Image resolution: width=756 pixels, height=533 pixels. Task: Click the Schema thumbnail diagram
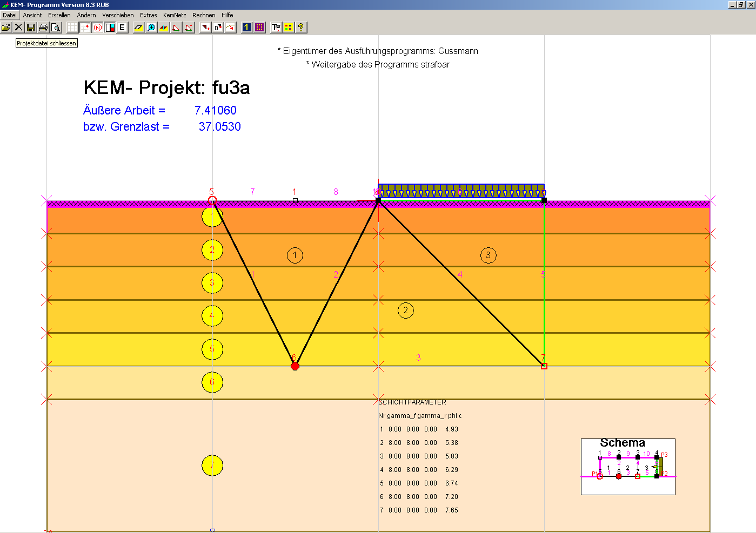628,467
